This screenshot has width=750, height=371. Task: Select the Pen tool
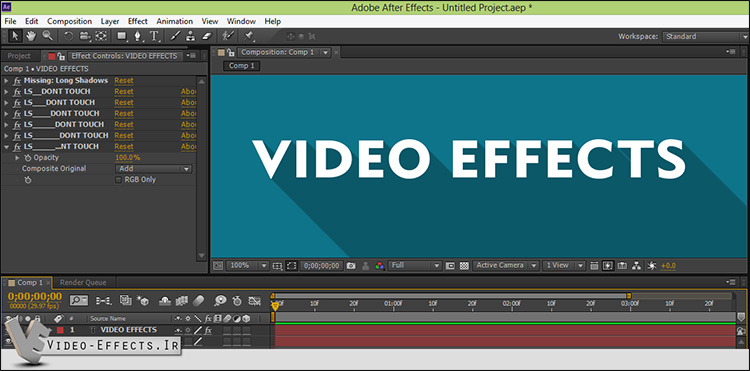pyautogui.click(x=138, y=36)
